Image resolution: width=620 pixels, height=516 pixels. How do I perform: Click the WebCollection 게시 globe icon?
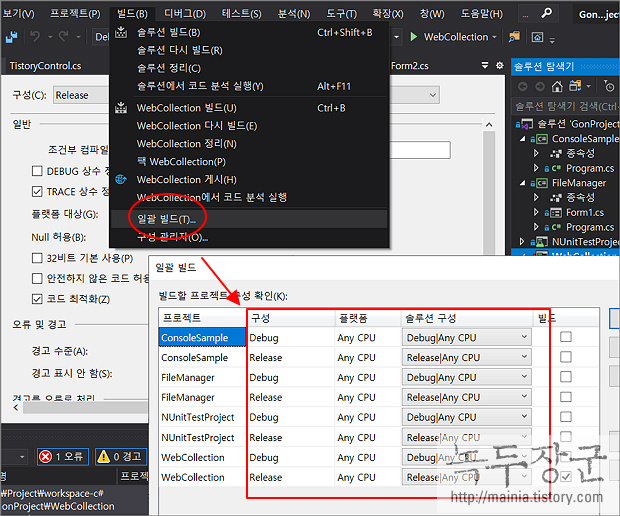pos(121,180)
